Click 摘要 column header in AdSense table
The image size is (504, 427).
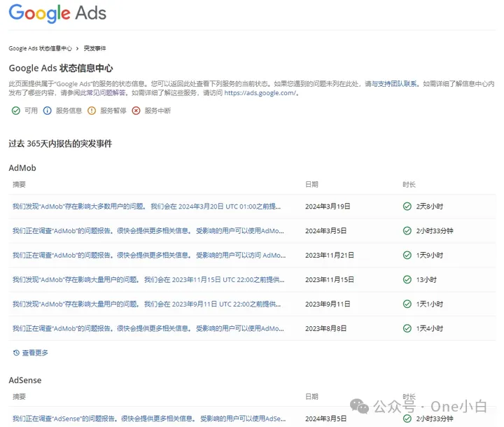19,396
